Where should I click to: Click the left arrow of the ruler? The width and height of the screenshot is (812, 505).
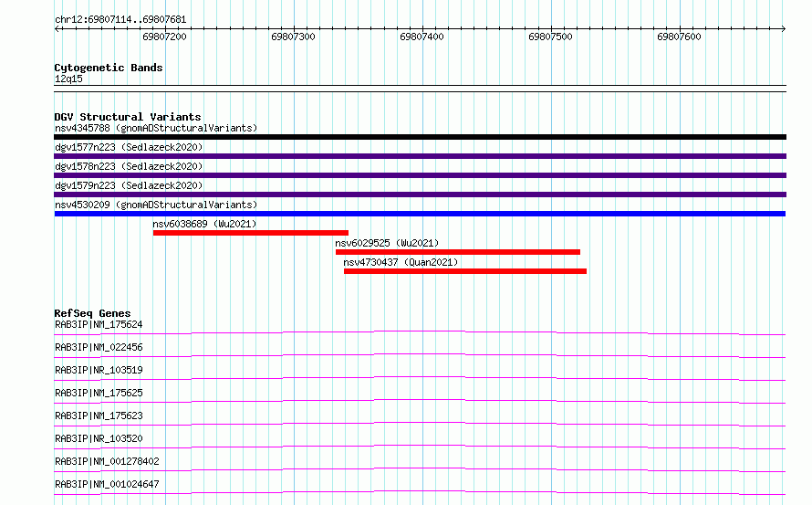click(57, 28)
